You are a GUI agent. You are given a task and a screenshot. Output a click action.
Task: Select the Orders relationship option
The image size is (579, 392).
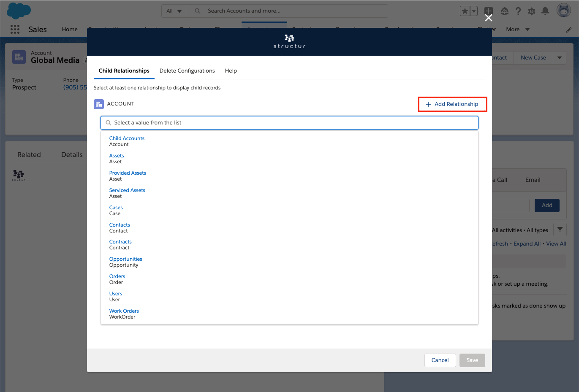click(289, 279)
